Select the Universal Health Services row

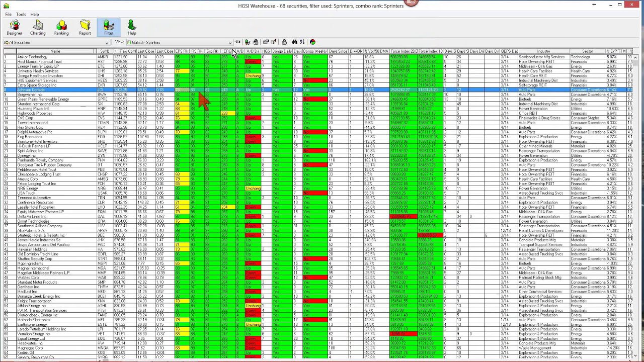pyautogui.click(x=318, y=71)
